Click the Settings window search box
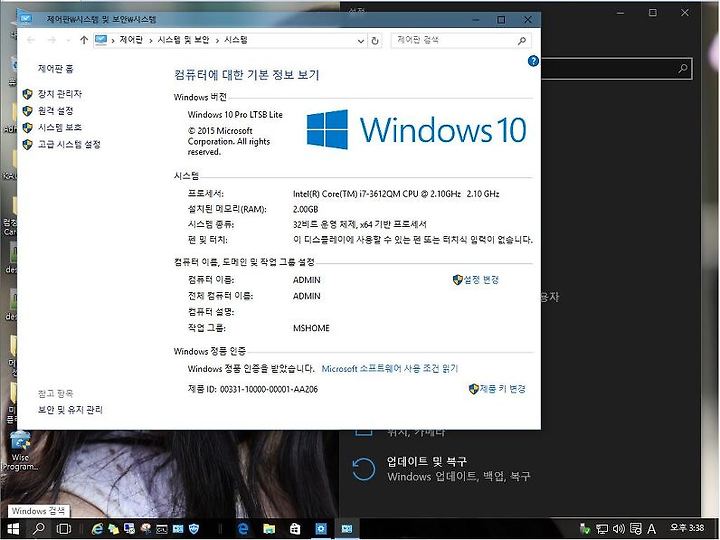Image resolution: width=720 pixels, height=540 pixels. [616, 69]
